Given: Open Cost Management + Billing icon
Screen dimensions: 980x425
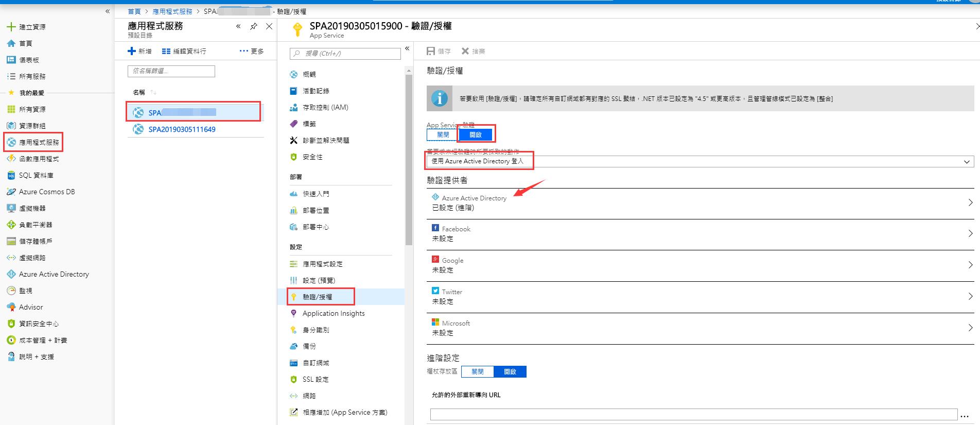Looking at the screenshot, I should click(x=11, y=340).
